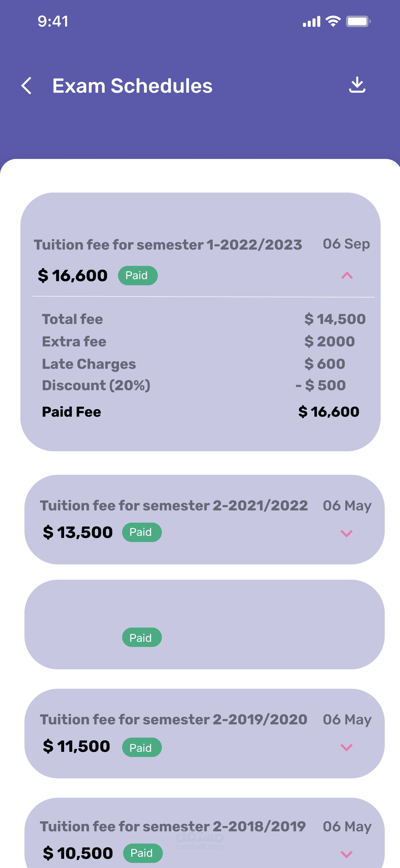Open the Tuition fee semester 2-2019/2020 entry

coord(173,720)
